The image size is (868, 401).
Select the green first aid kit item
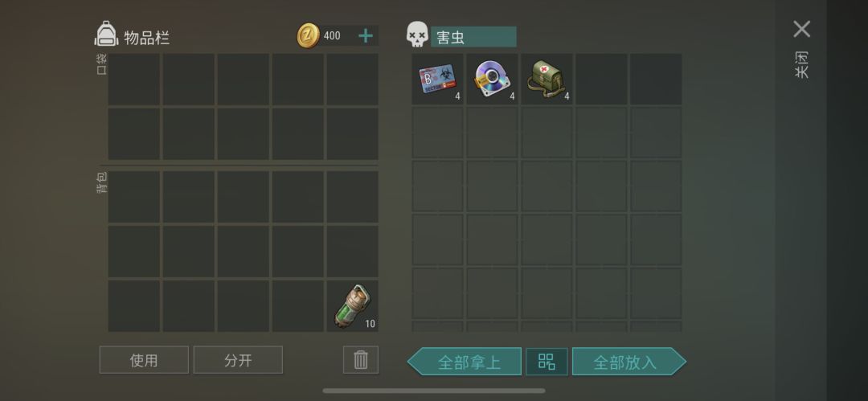547,80
